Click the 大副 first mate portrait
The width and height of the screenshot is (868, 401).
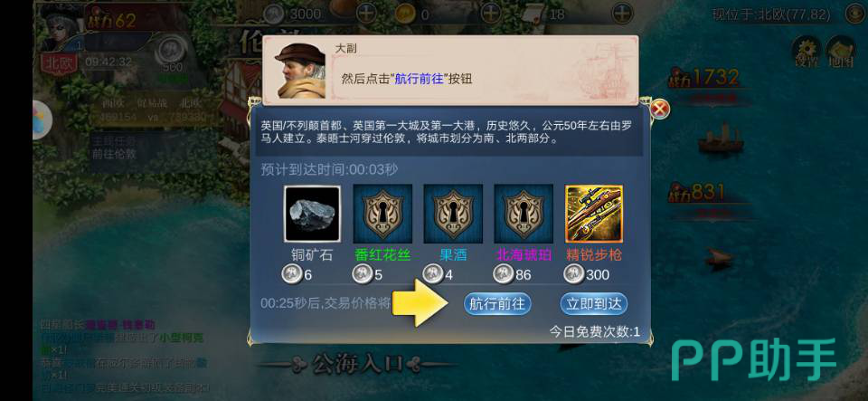[299, 71]
